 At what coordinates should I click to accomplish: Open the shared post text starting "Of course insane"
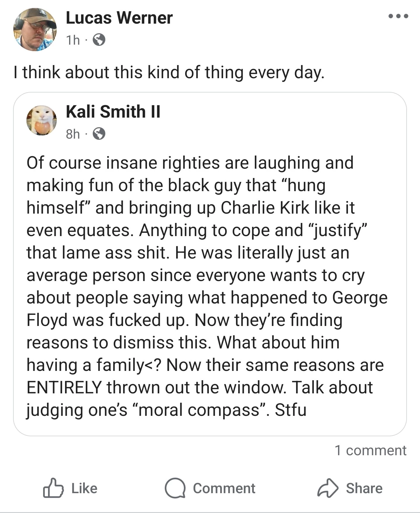click(190, 163)
